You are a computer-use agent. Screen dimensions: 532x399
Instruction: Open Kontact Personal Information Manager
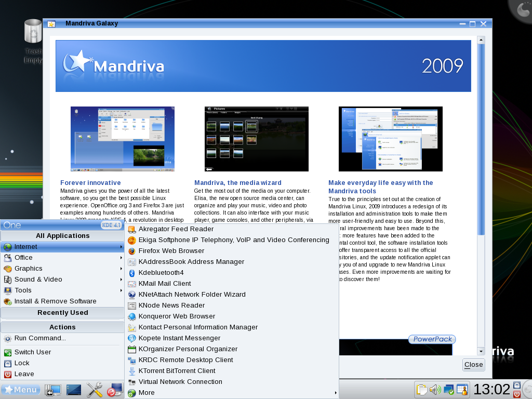click(232, 327)
